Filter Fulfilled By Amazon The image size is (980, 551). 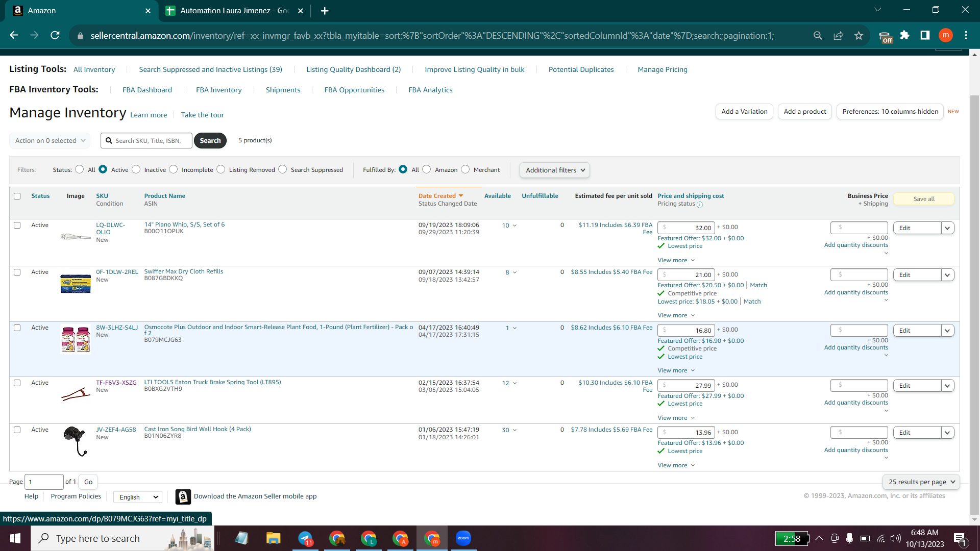tap(427, 169)
